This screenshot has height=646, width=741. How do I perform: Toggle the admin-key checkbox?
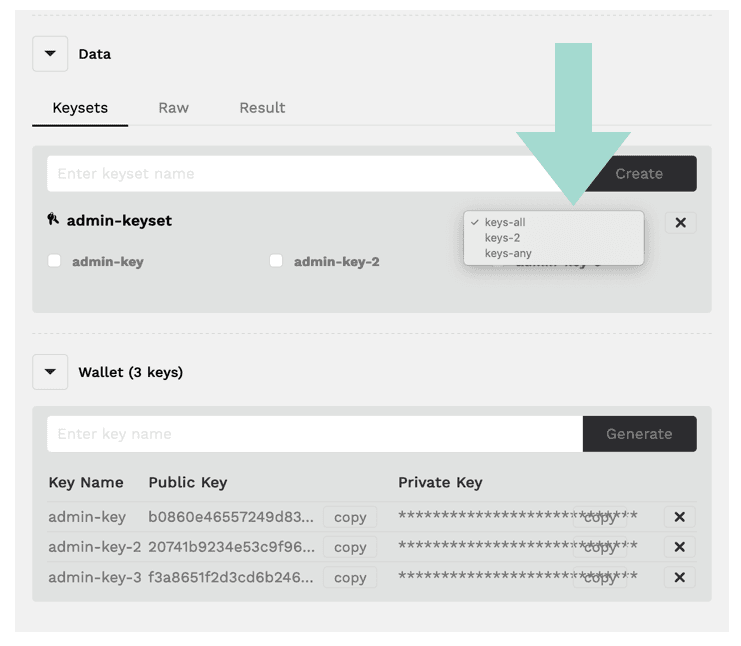[54, 261]
